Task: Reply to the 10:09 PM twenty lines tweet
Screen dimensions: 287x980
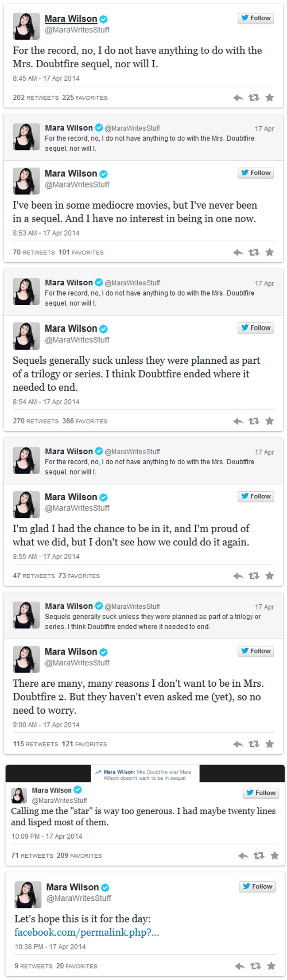Action: point(243,856)
